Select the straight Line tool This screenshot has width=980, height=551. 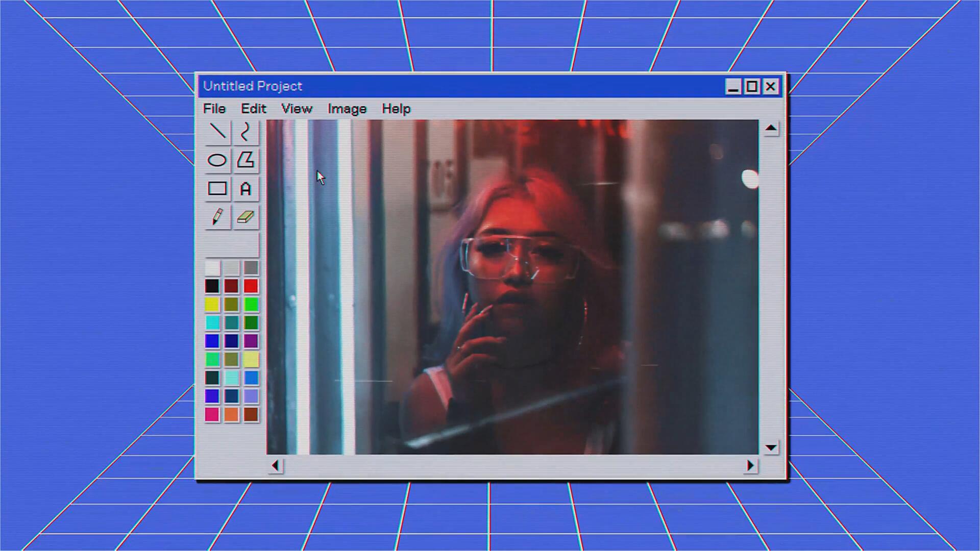tap(217, 132)
